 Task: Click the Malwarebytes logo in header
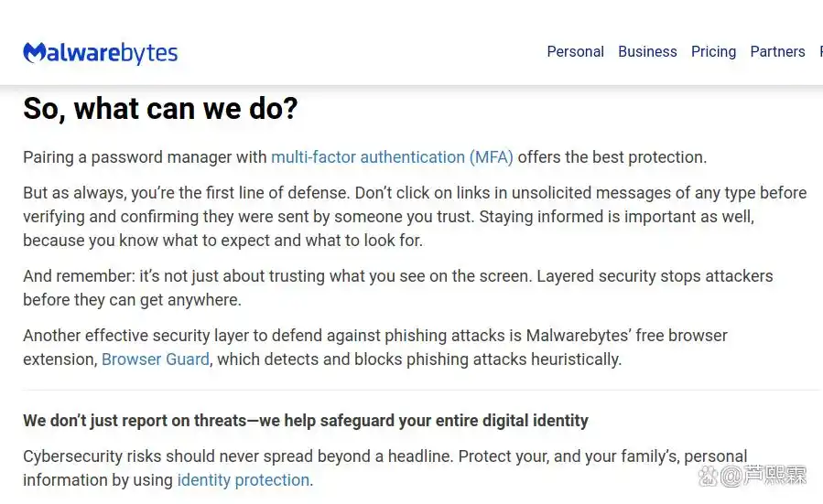(101, 52)
